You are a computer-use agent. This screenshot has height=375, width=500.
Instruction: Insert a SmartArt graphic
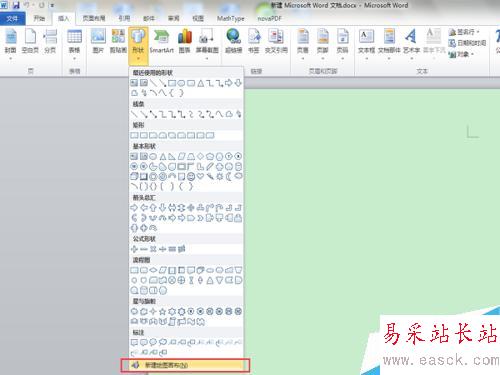(162, 42)
